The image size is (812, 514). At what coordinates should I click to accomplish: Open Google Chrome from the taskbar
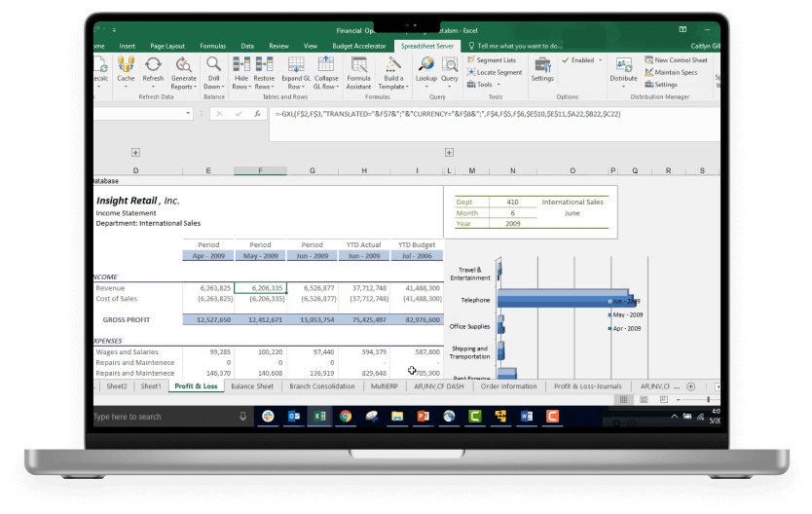coord(346,417)
